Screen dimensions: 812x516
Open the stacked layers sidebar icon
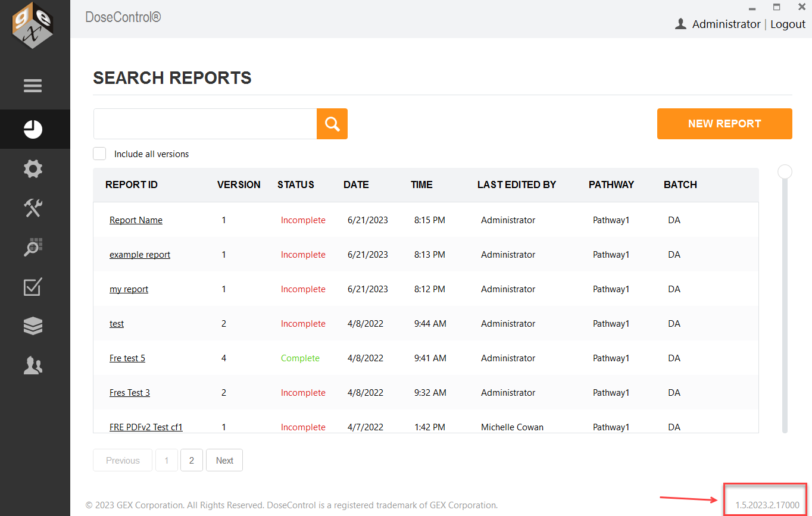(x=33, y=326)
